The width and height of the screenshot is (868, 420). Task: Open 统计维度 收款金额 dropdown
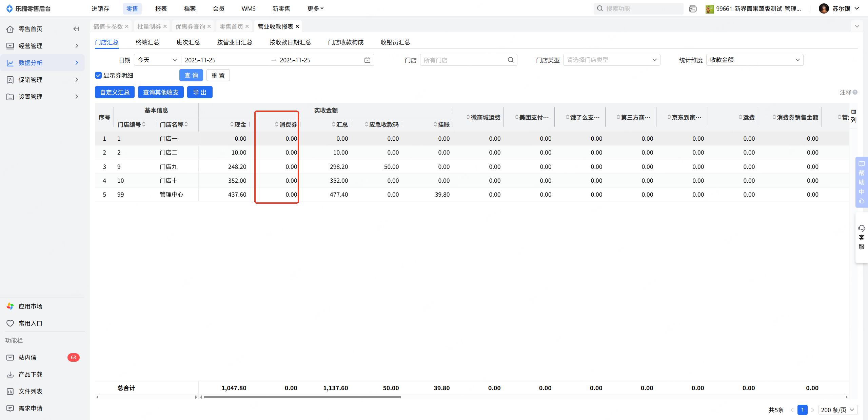click(x=754, y=60)
